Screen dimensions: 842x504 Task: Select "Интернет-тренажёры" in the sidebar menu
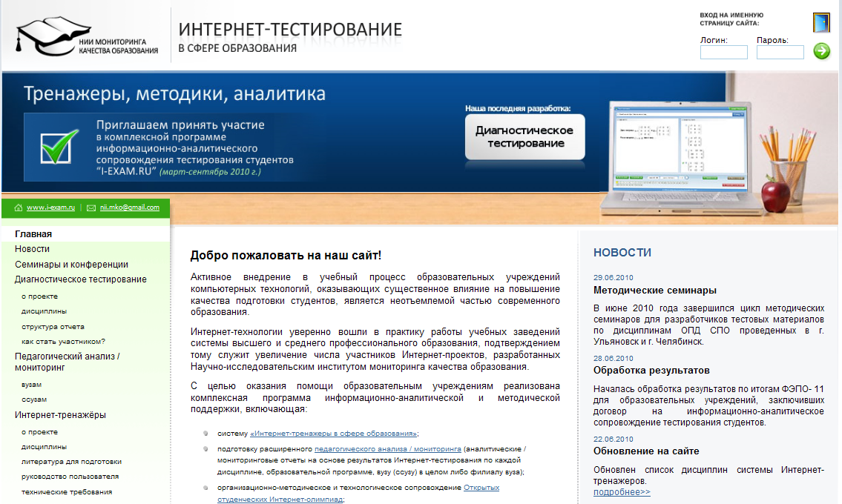tap(60, 415)
